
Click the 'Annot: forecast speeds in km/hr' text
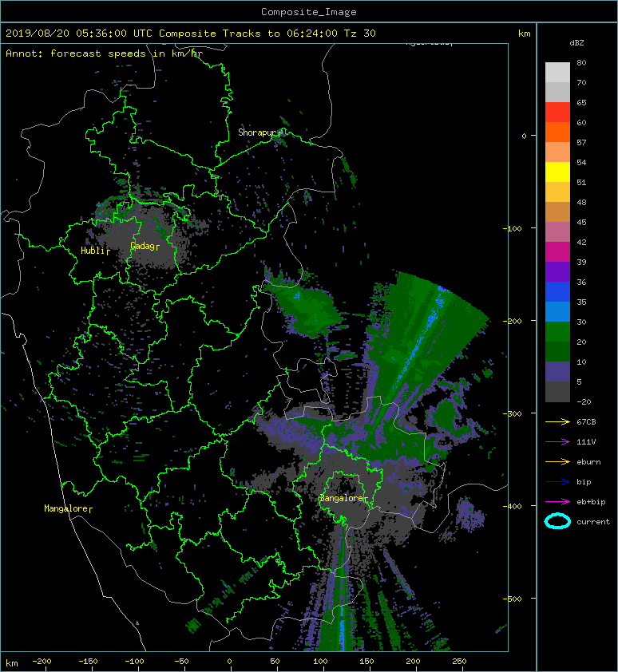pos(105,53)
